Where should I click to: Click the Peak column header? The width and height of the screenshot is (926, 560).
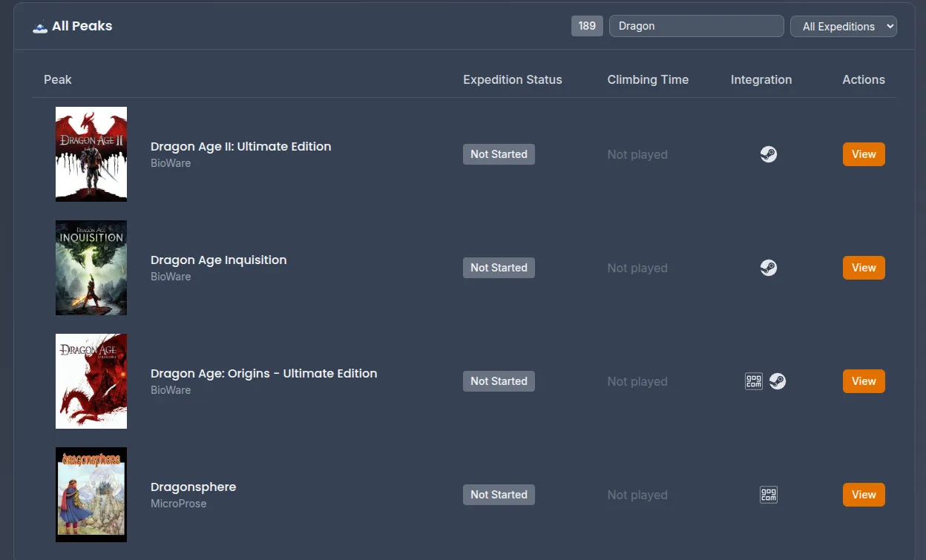click(58, 79)
